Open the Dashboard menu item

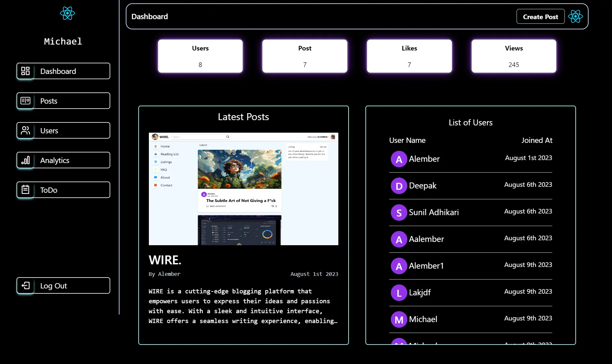pos(63,71)
